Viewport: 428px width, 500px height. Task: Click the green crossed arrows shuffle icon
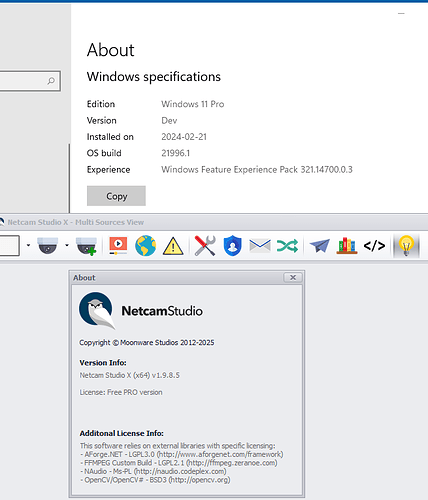pos(287,246)
